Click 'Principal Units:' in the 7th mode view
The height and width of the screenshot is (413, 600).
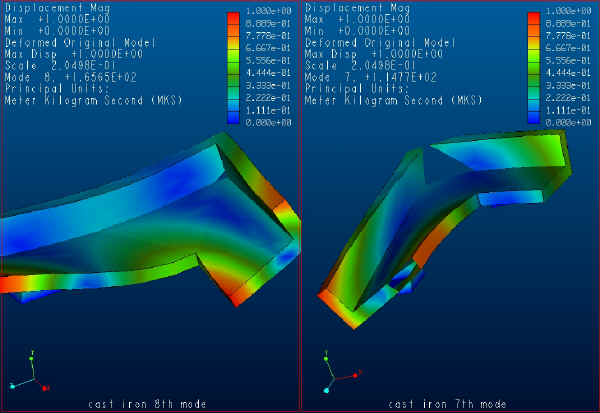(357, 88)
